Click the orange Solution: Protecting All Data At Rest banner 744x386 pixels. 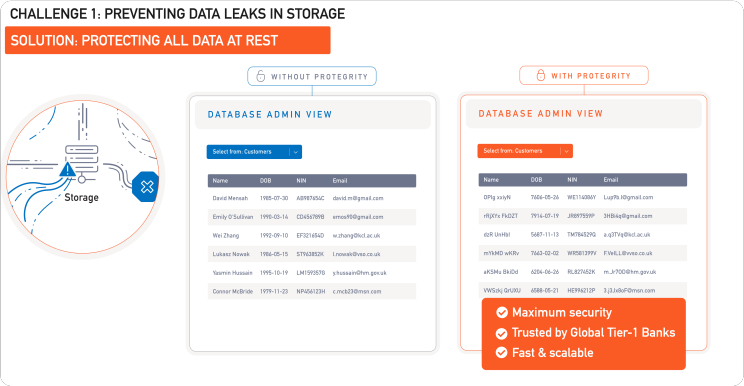click(x=167, y=40)
